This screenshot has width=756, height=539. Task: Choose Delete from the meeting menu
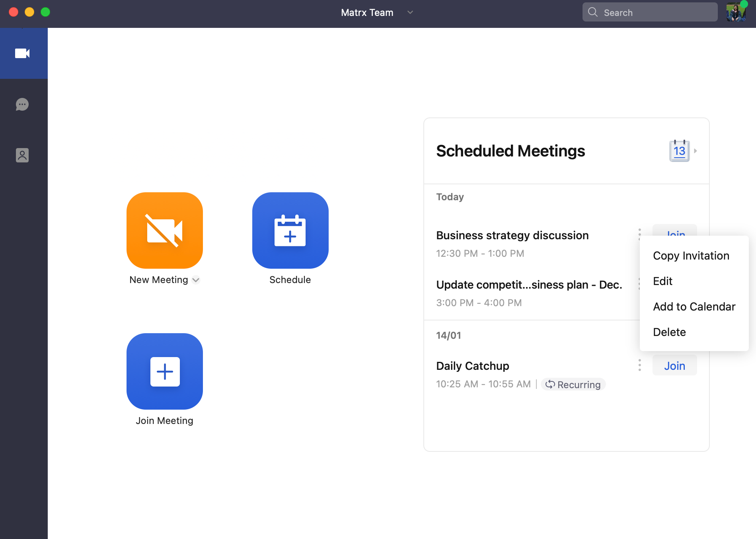tap(669, 332)
